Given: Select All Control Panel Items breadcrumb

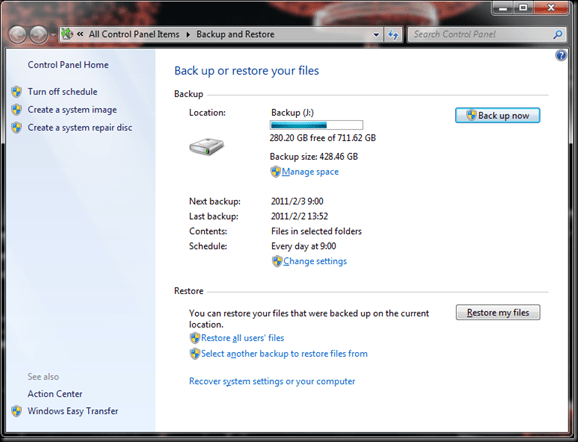Looking at the screenshot, I should pyautogui.click(x=134, y=34).
